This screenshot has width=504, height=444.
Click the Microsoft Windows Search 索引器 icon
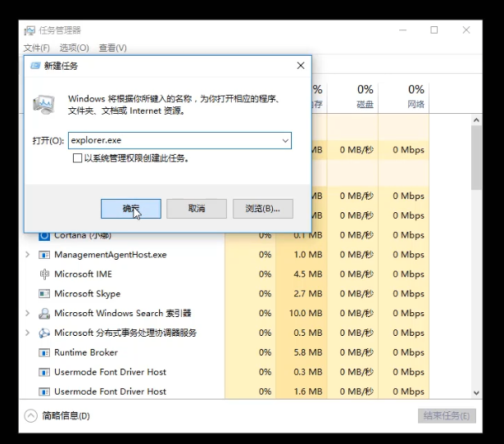(44, 313)
